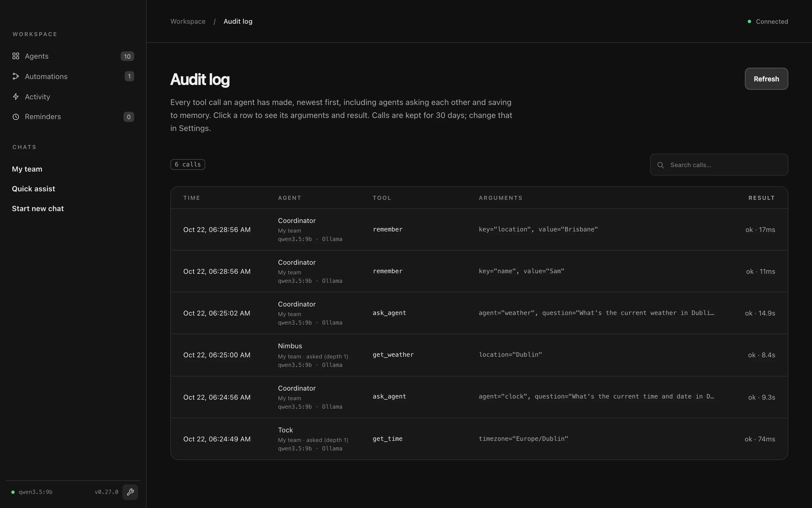Click the AGENT column header

point(290,198)
